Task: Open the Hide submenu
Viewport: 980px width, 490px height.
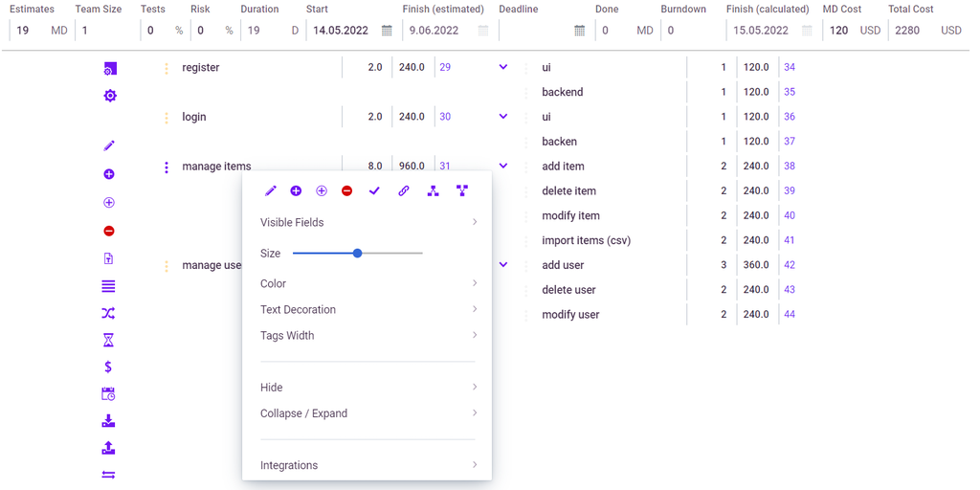Action: coord(367,388)
